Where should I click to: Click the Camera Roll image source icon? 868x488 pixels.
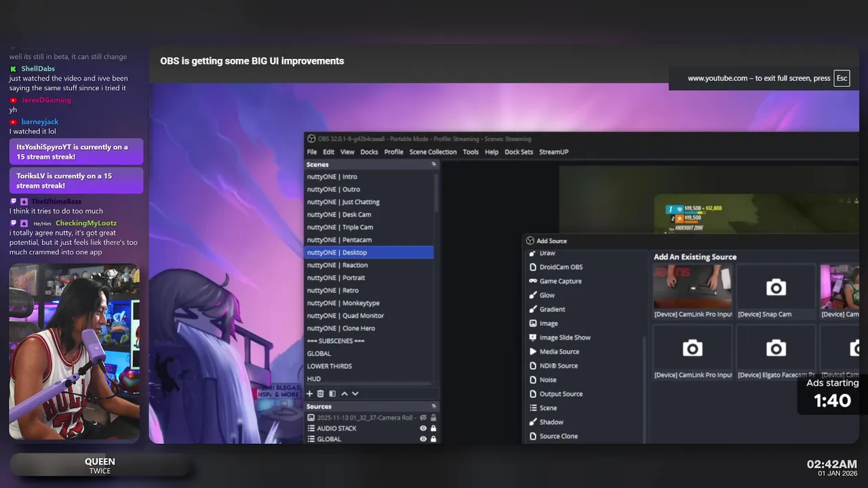tap(311, 418)
